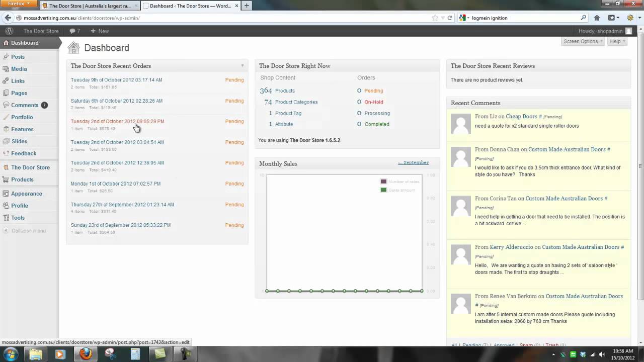The width and height of the screenshot is (644, 362).
Task: Click the Portfolio icon in sidebar
Action: coord(6,117)
